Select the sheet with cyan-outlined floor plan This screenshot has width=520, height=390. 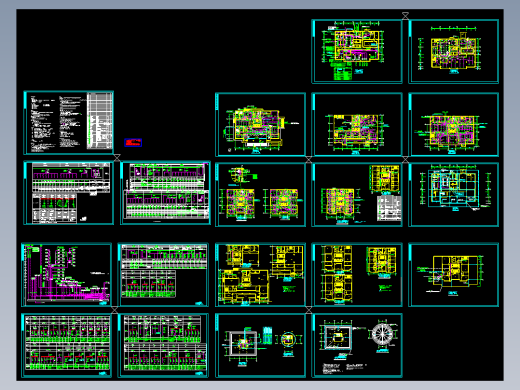tap(453, 195)
